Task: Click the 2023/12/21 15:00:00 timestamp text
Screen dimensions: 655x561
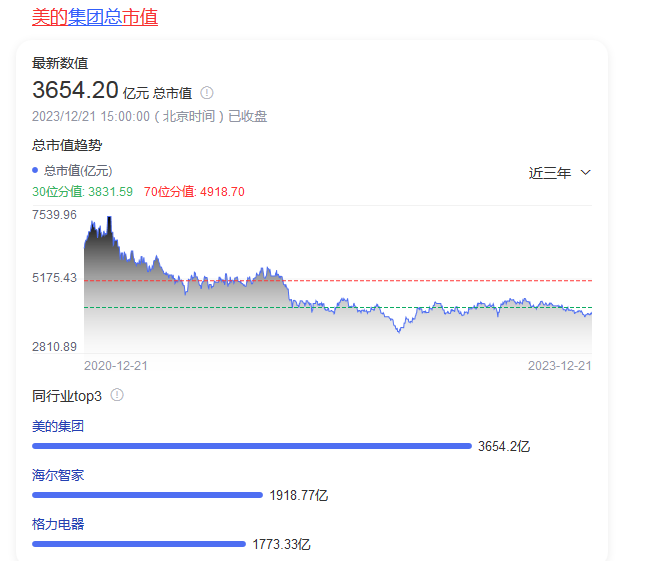Action: pos(91,116)
